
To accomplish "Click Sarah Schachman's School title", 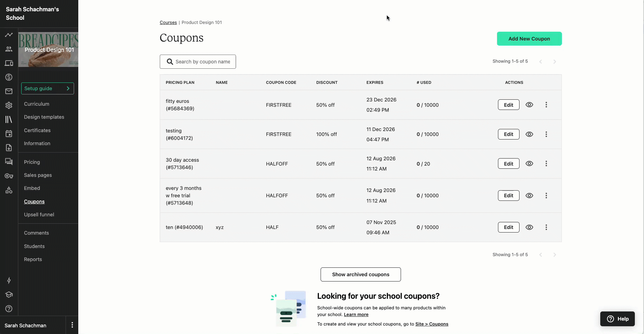I will pos(32,13).
